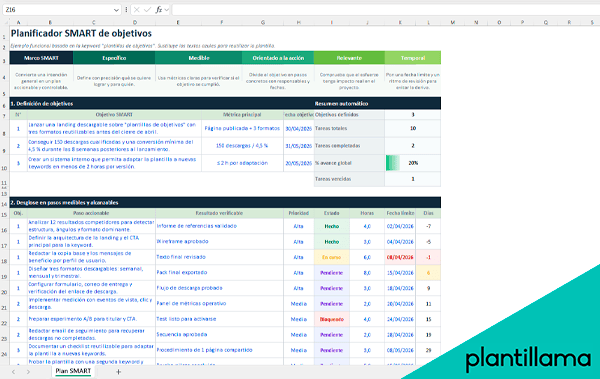This screenshot has height=379, width=600.
Task: Click the Panel de métricas operativo cell
Action: click(219, 304)
